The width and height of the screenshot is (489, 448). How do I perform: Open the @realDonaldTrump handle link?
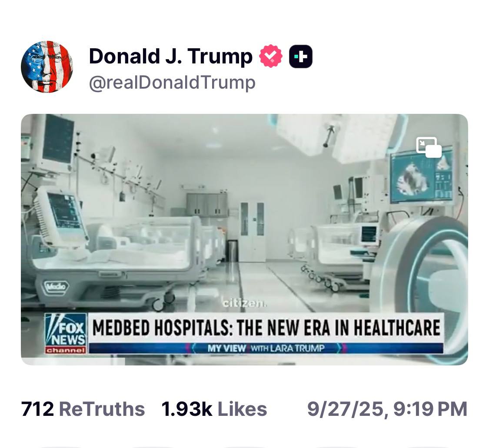point(172,83)
